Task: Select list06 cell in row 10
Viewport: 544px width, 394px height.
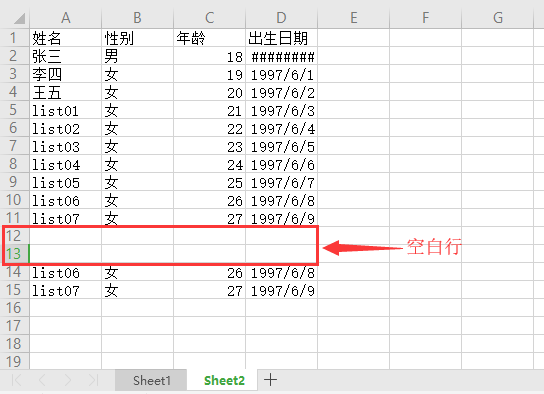Action: coord(66,200)
